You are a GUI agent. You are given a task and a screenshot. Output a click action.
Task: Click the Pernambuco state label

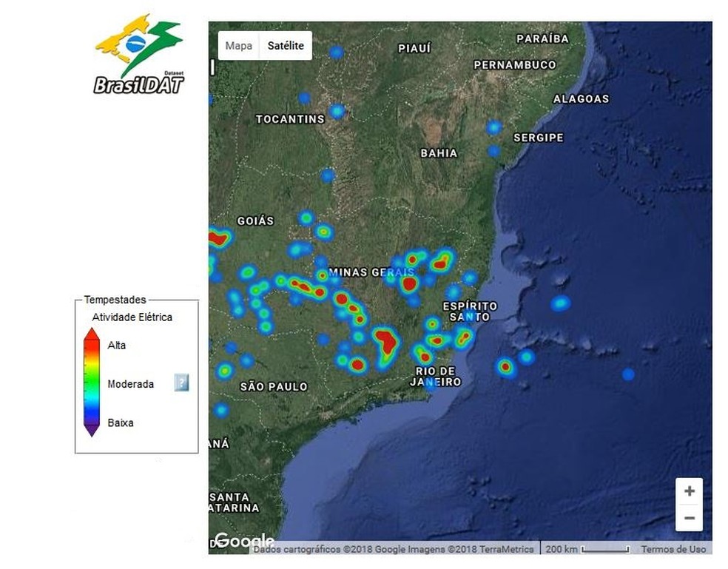point(515,65)
